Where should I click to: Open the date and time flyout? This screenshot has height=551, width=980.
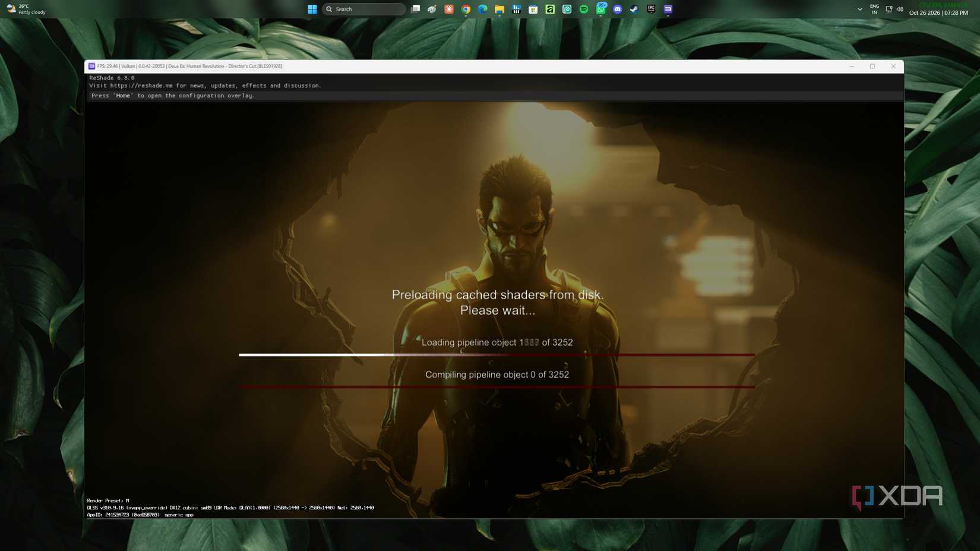938,12
